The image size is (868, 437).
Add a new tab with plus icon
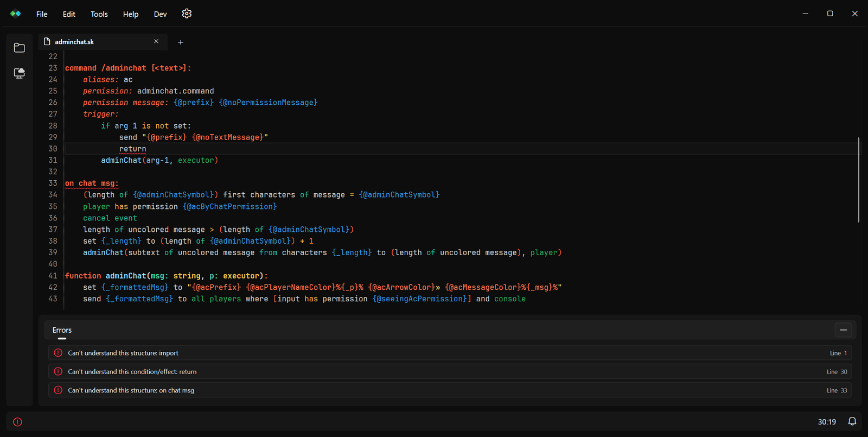point(181,42)
